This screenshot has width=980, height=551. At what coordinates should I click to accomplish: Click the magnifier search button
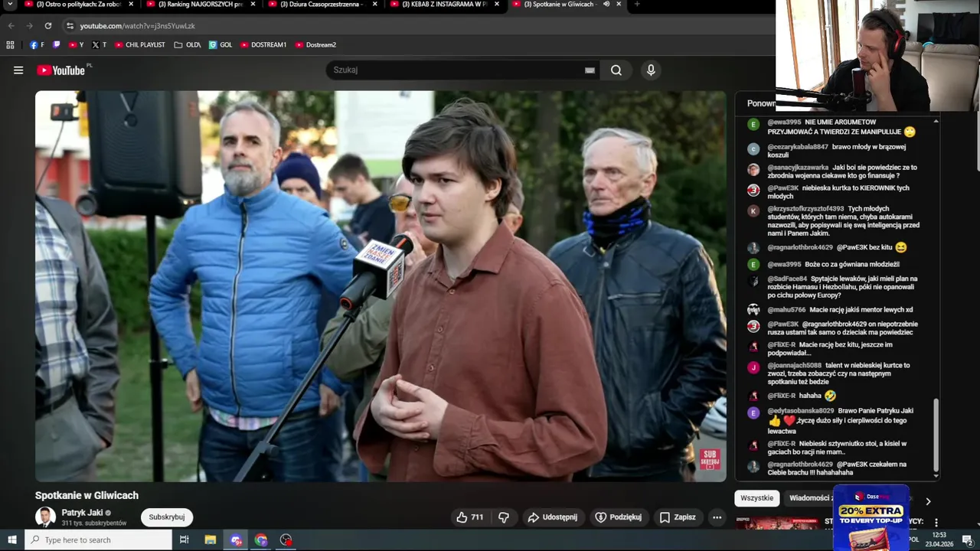(x=616, y=70)
